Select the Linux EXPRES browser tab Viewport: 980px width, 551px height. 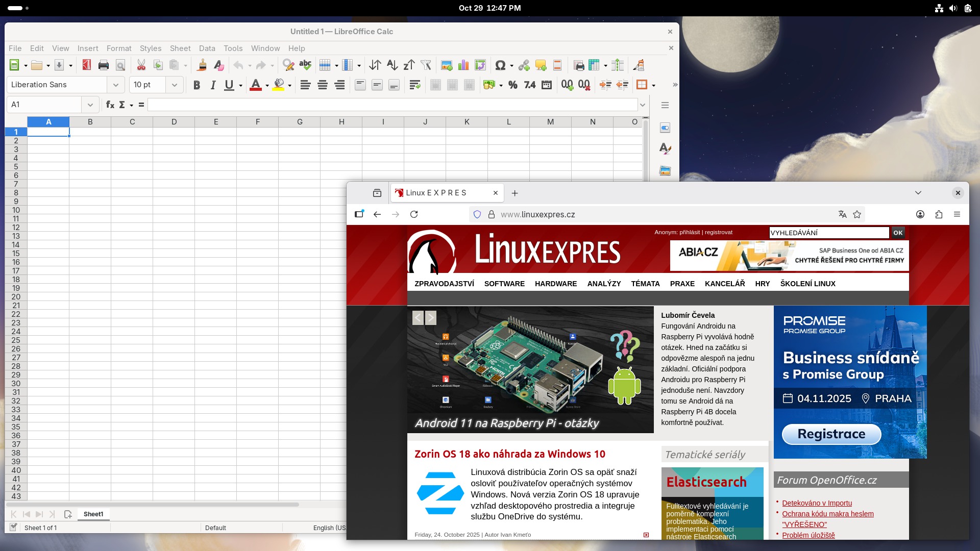tap(436, 193)
